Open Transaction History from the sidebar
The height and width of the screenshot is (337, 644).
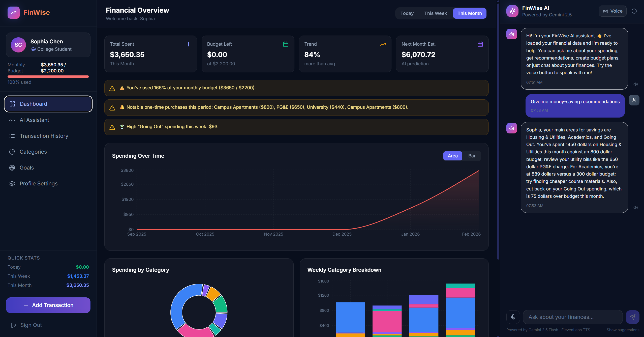[x=44, y=136]
